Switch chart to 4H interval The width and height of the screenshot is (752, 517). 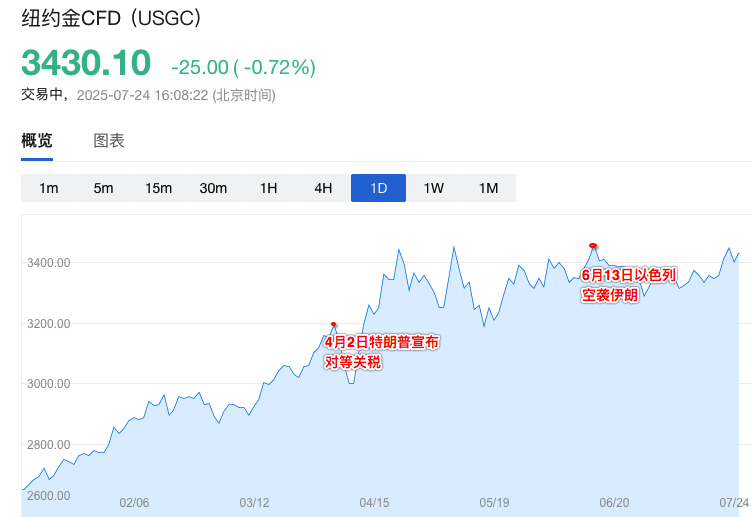[323, 188]
